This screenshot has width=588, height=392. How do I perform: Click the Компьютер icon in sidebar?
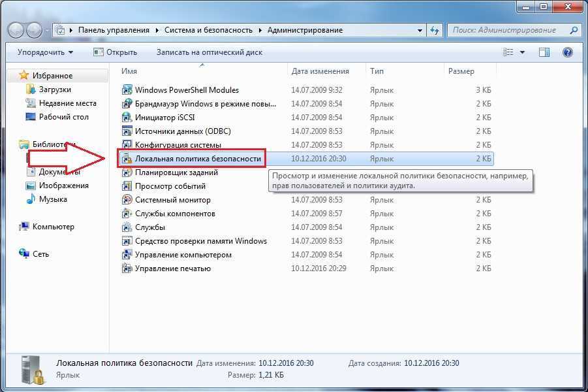(x=24, y=227)
